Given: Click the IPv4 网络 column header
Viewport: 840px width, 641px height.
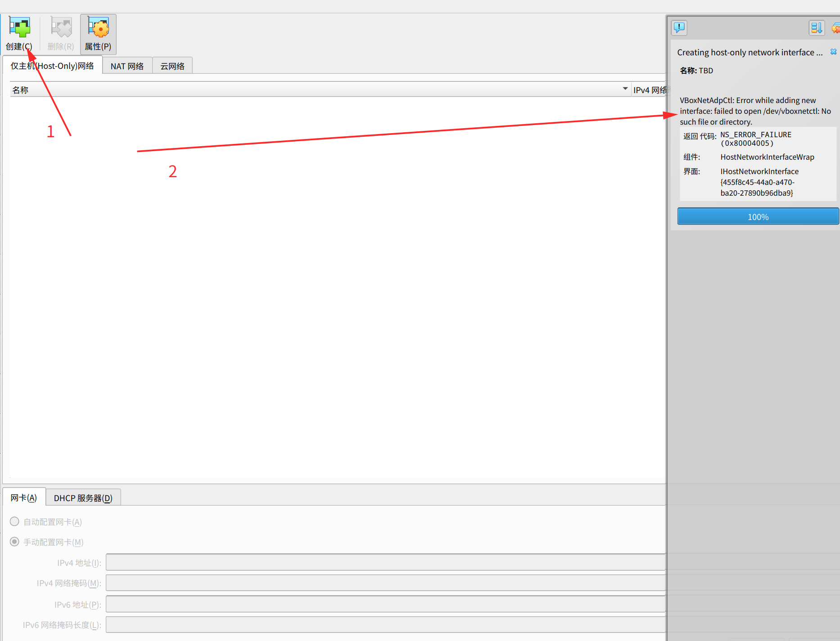Looking at the screenshot, I should (649, 90).
